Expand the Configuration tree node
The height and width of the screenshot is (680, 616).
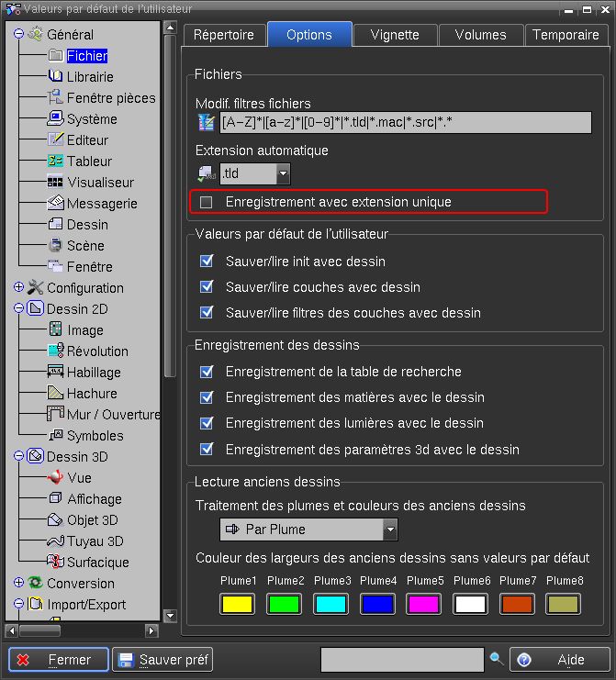(19, 287)
